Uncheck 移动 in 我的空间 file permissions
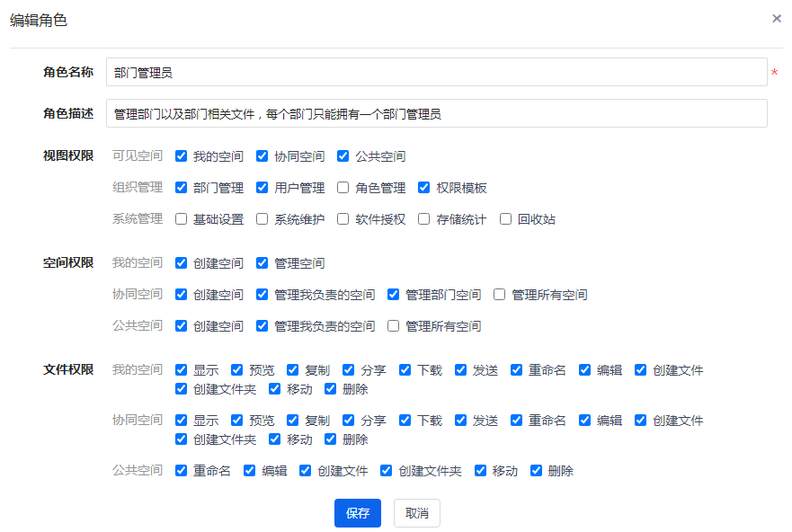The image size is (792, 532). [x=274, y=388]
